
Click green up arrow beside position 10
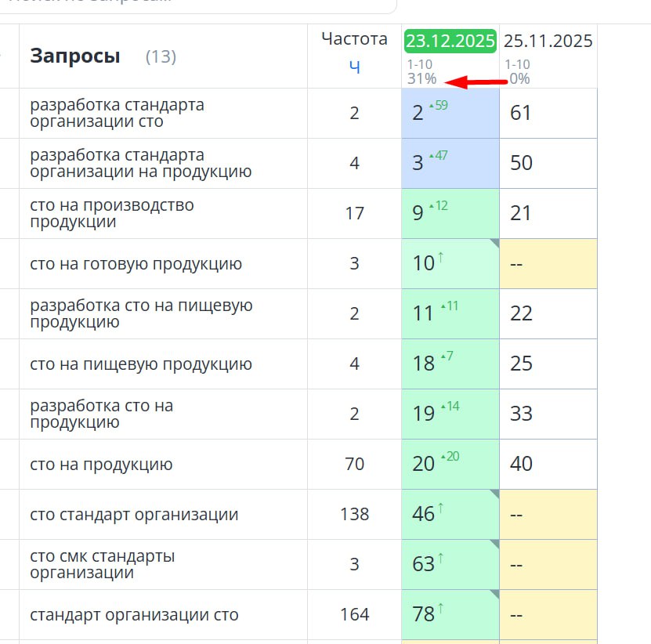[440, 257]
